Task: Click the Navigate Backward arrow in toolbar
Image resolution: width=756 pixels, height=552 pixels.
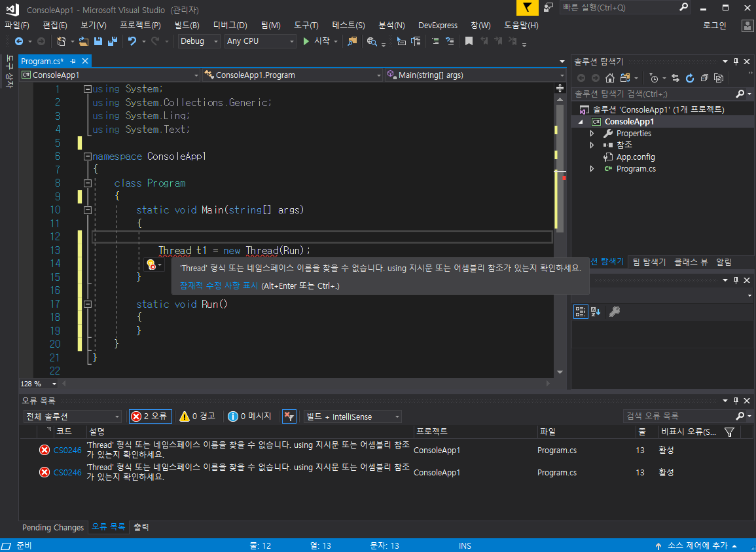Action: click(x=19, y=41)
